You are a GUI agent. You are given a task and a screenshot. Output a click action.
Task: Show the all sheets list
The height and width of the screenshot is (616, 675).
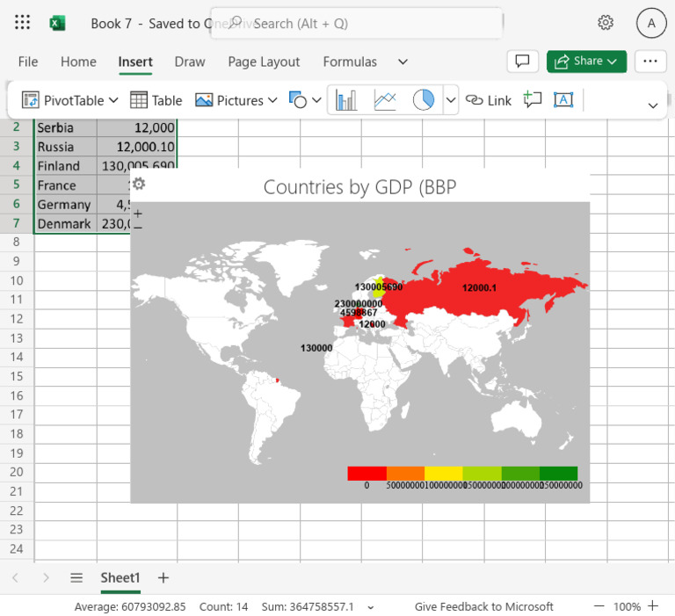[76, 577]
